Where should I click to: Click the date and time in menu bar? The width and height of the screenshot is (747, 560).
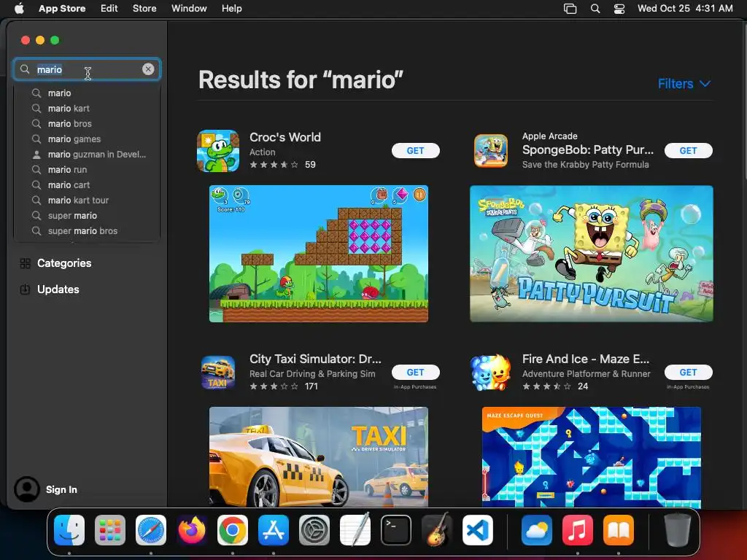click(685, 9)
